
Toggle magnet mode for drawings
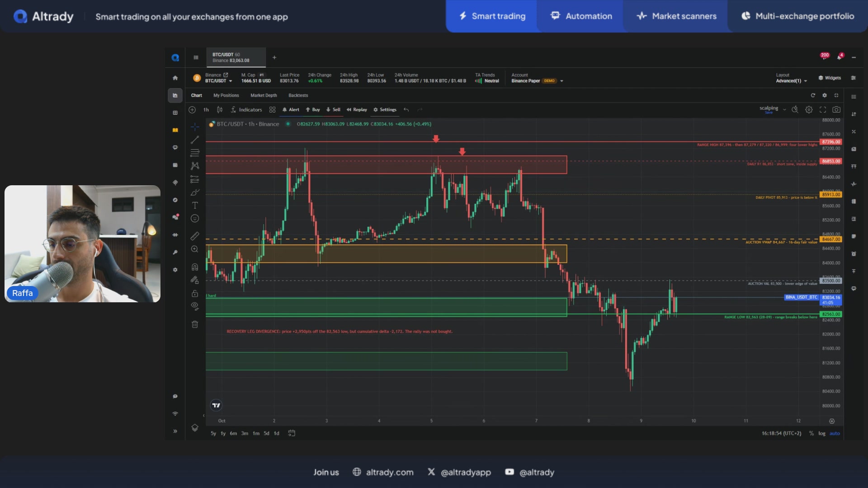click(195, 267)
